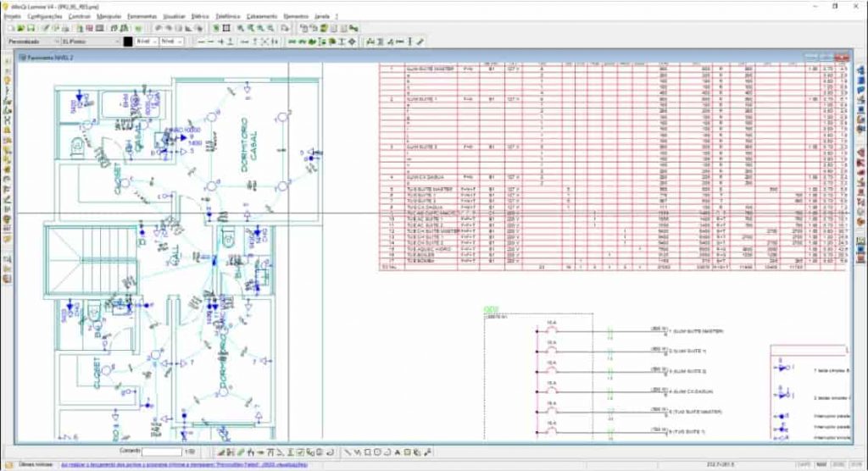The image size is (868, 471).
Task: Open the Configurações menu
Action: click(x=45, y=17)
